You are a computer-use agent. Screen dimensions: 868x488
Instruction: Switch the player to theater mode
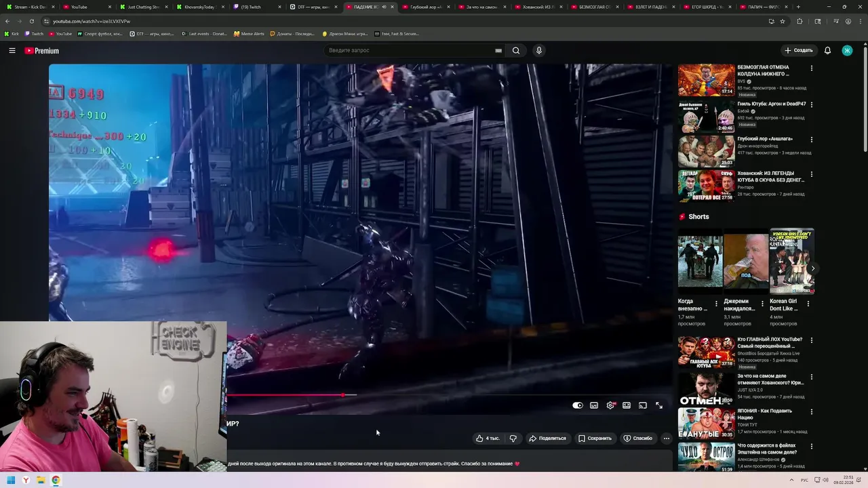pos(627,405)
